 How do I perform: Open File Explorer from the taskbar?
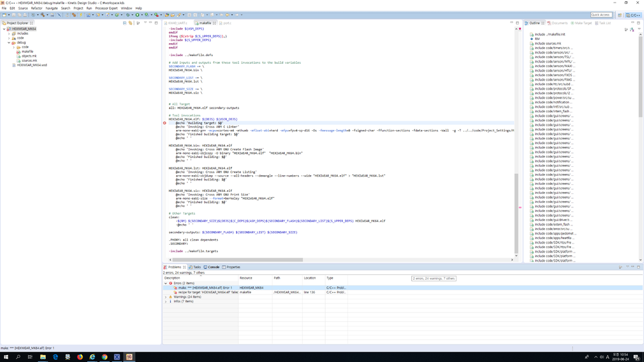43,357
